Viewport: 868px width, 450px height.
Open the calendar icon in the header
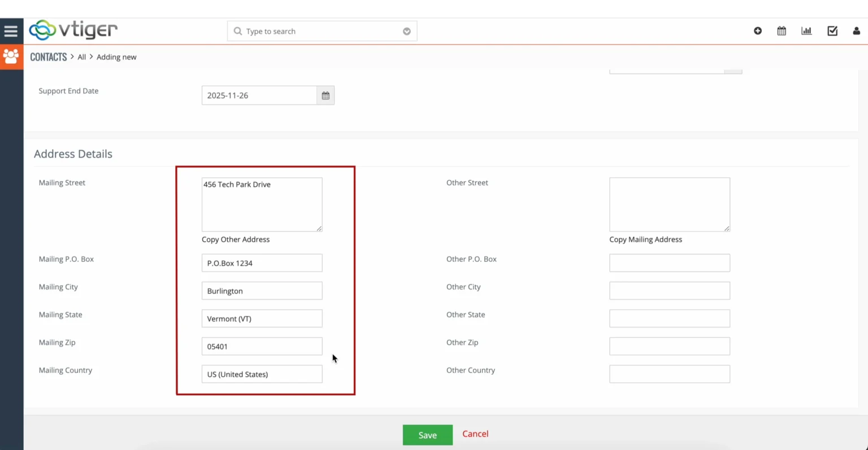tap(782, 31)
